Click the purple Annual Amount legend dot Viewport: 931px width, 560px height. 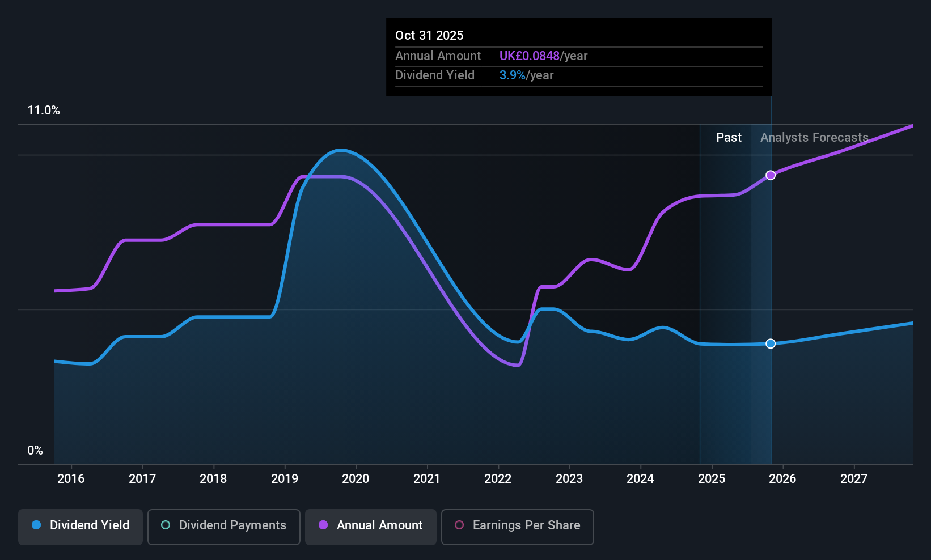(x=323, y=525)
